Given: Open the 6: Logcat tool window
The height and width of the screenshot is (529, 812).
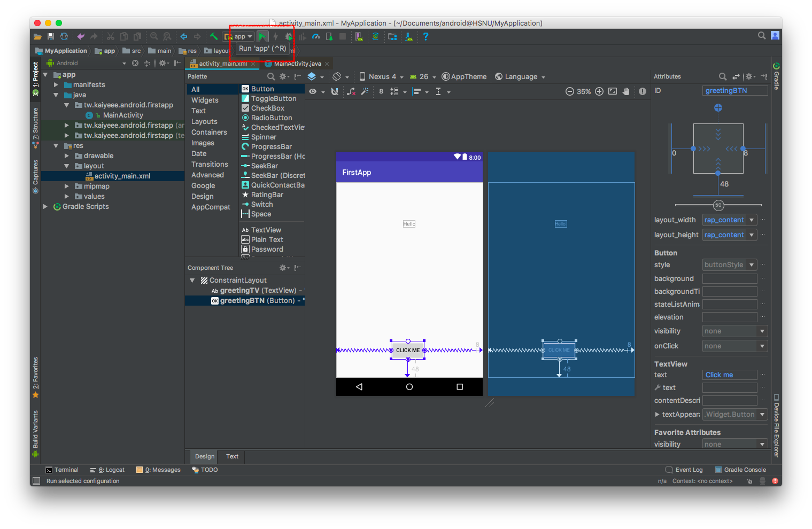Looking at the screenshot, I should point(107,470).
